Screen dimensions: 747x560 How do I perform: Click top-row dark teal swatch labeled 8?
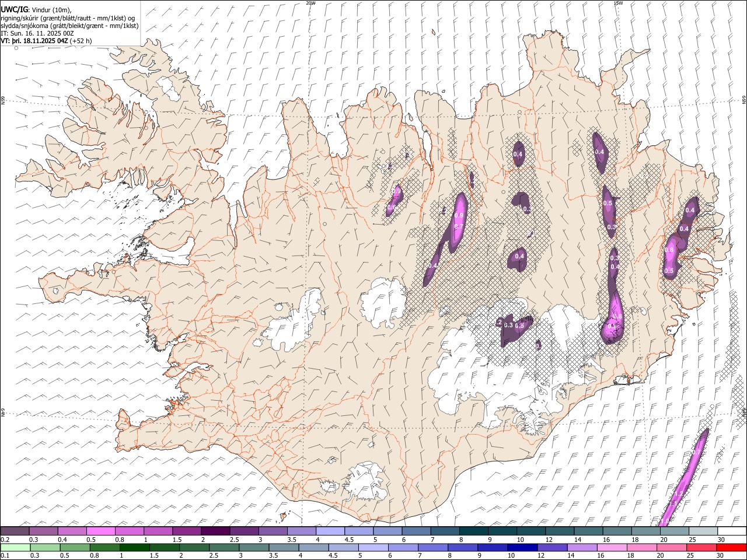(x=474, y=531)
